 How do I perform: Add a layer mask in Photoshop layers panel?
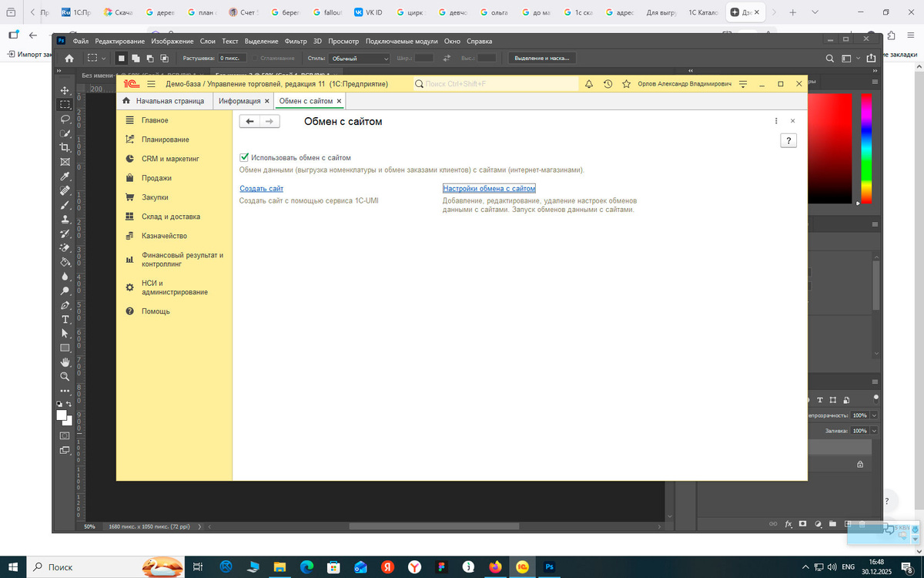point(802,524)
